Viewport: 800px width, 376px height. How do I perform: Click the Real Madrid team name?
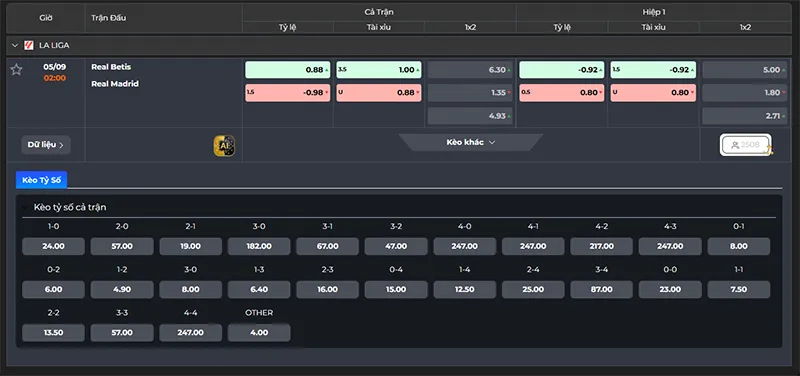coord(115,84)
